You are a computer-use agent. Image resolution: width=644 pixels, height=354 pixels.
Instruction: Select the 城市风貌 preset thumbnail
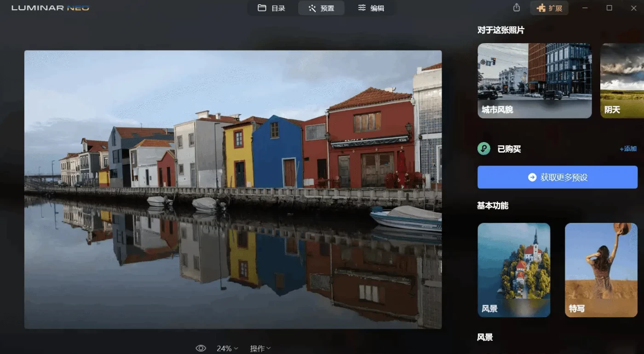[535, 81]
